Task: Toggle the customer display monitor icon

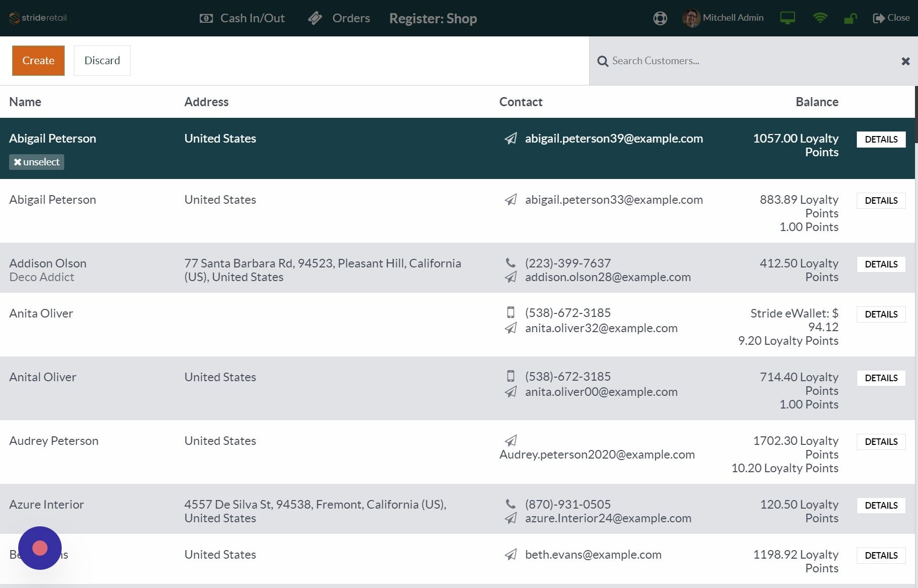Action: [x=787, y=18]
